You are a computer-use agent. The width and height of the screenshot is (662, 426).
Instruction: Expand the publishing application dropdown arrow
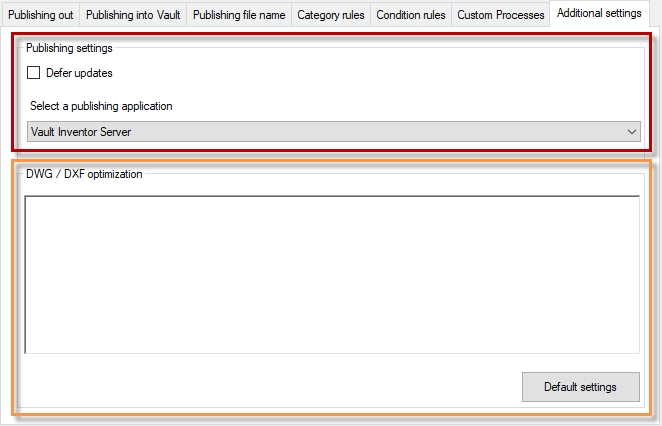point(631,131)
